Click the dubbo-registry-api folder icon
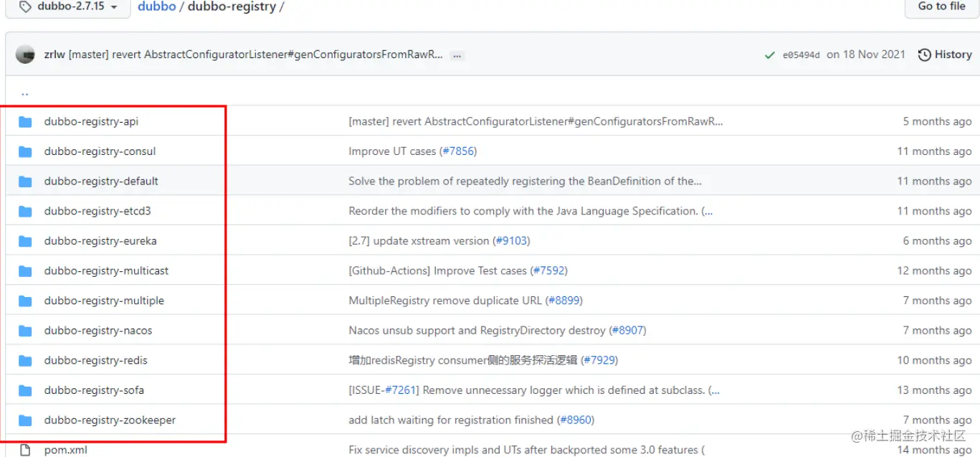Viewport: 980px width, 457px height. point(25,121)
